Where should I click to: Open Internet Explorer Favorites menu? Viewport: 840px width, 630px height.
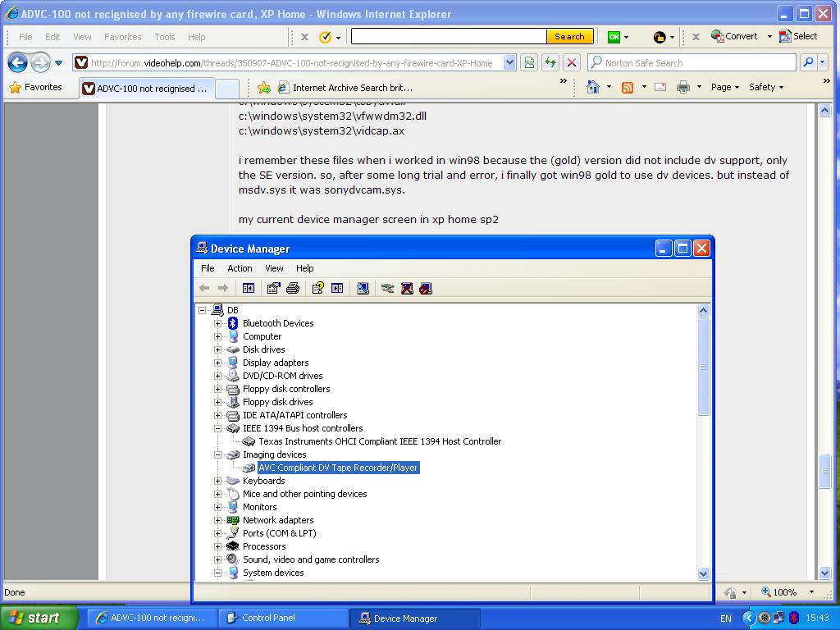[123, 37]
